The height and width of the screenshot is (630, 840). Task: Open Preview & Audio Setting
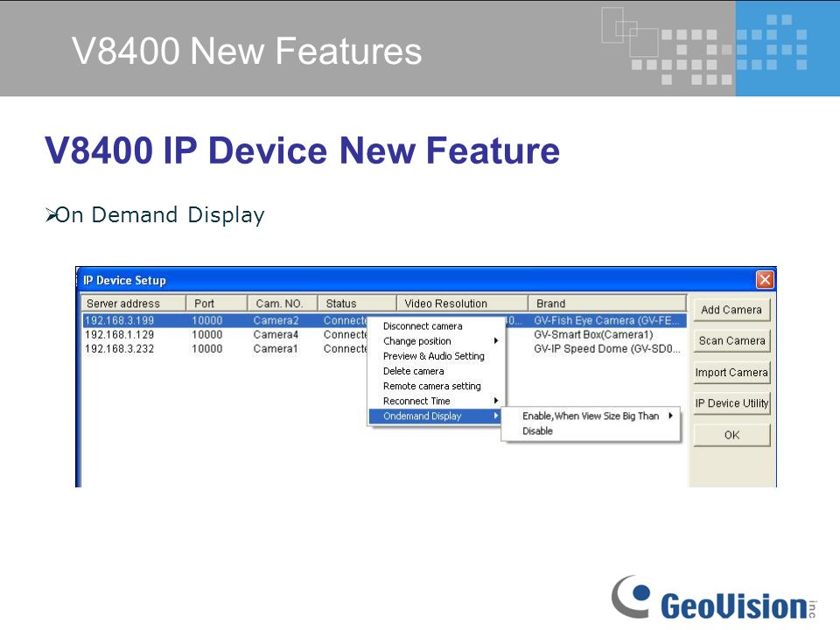point(436,356)
